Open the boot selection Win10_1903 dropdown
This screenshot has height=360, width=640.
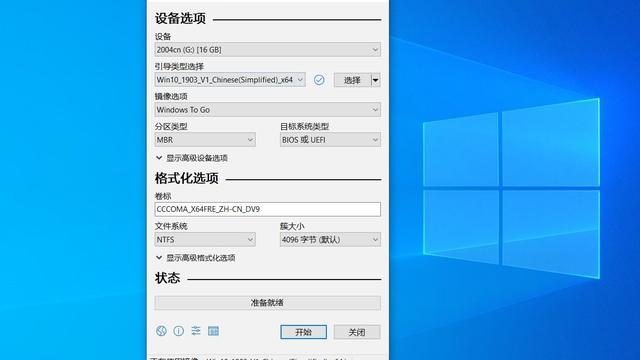click(x=230, y=80)
